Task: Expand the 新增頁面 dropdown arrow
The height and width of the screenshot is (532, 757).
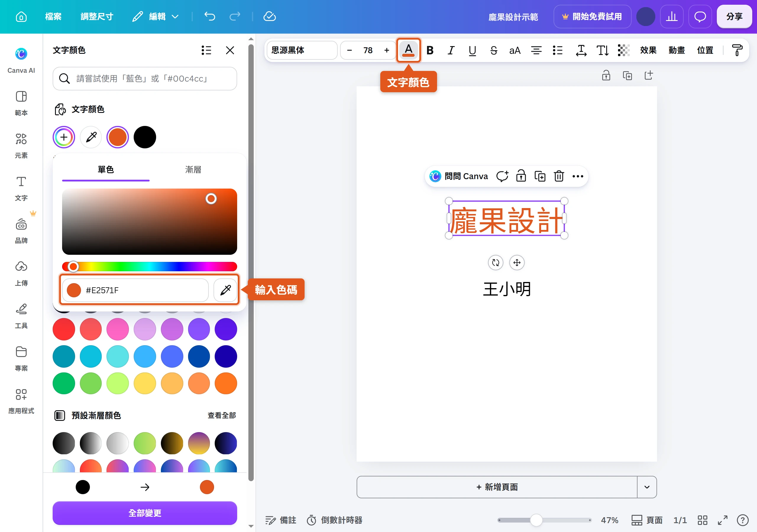Action: point(646,487)
